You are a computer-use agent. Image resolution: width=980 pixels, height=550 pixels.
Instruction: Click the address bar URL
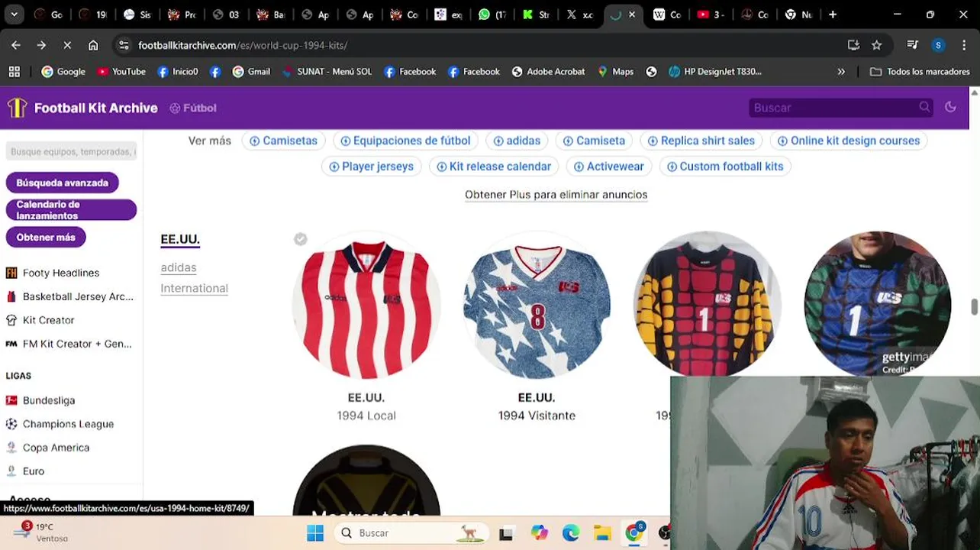click(243, 45)
